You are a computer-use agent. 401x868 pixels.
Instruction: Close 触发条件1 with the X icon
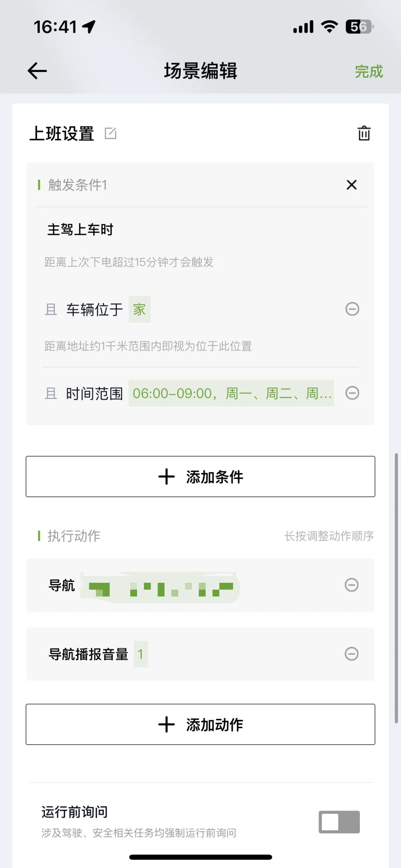[351, 185]
